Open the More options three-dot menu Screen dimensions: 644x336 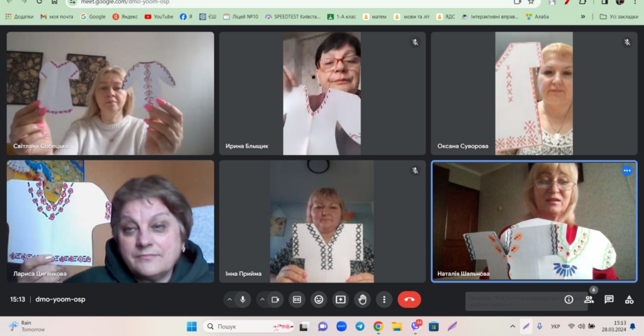(x=384, y=300)
